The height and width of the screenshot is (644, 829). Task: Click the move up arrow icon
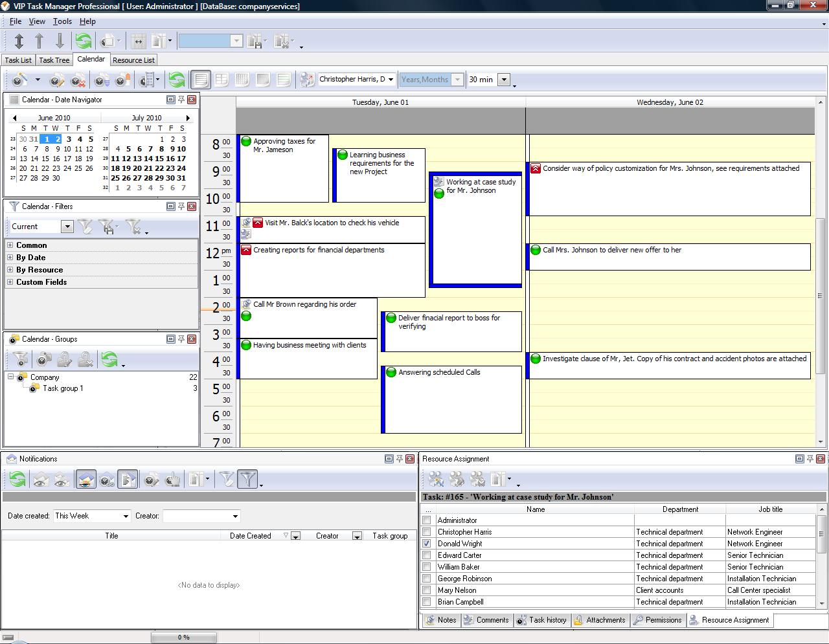40,41
